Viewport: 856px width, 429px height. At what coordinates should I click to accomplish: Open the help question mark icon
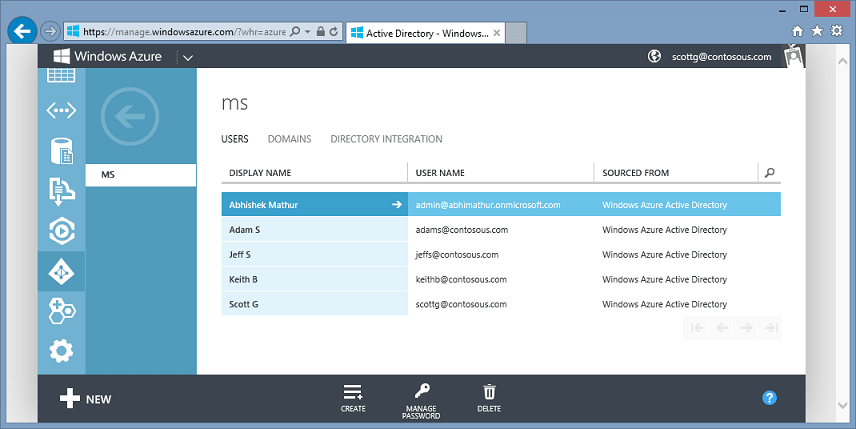pyautogui.click(x=769, y=398)
